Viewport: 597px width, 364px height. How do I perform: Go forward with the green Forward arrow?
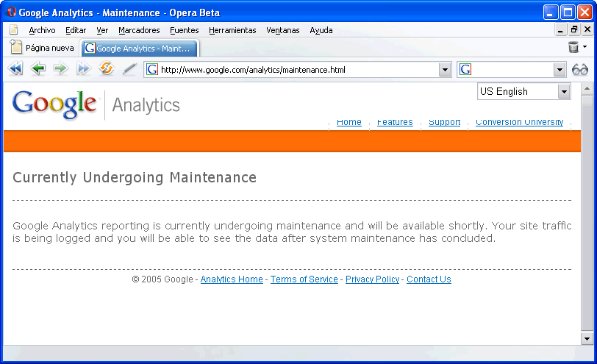coord(60,69)
